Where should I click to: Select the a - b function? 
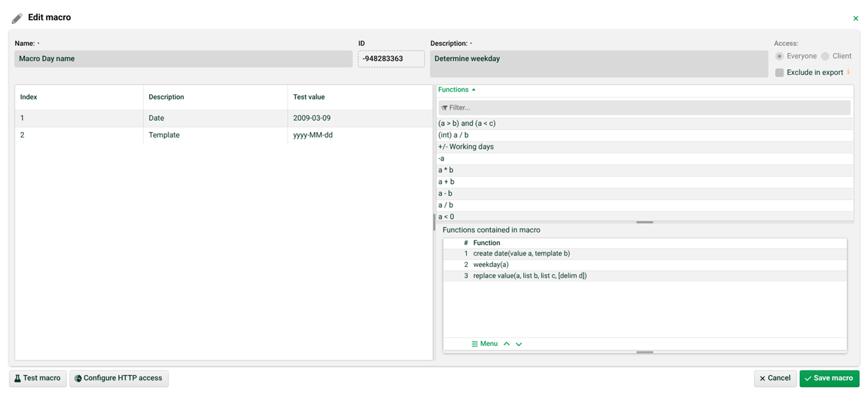click(645, 194)
